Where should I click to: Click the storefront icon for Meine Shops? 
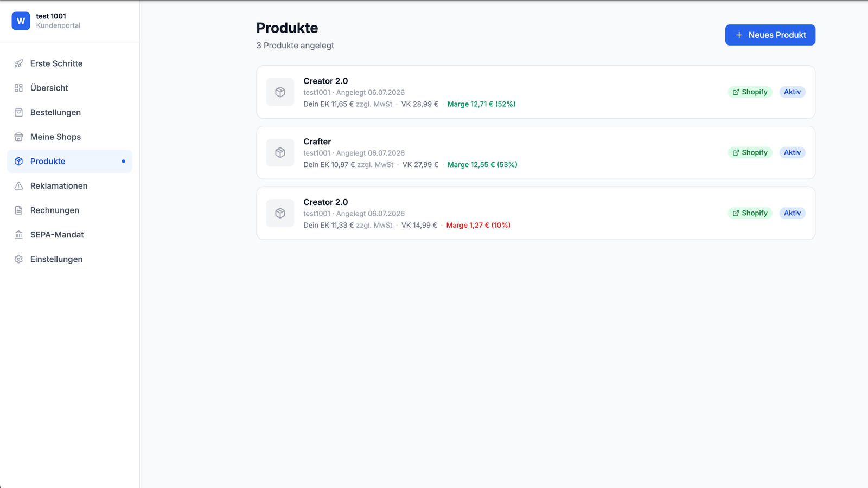pos(18,137)
